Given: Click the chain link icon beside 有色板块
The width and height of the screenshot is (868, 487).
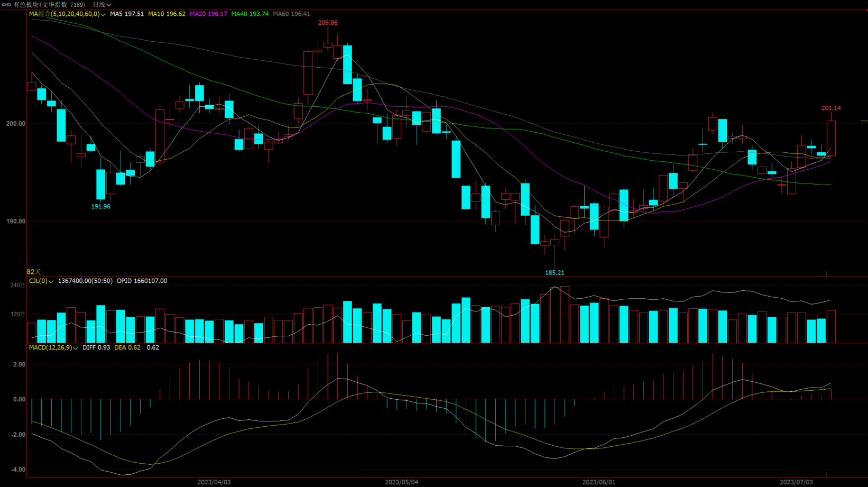Looking at the screenshot, I should pyautogui.click(x=6, y=5).
